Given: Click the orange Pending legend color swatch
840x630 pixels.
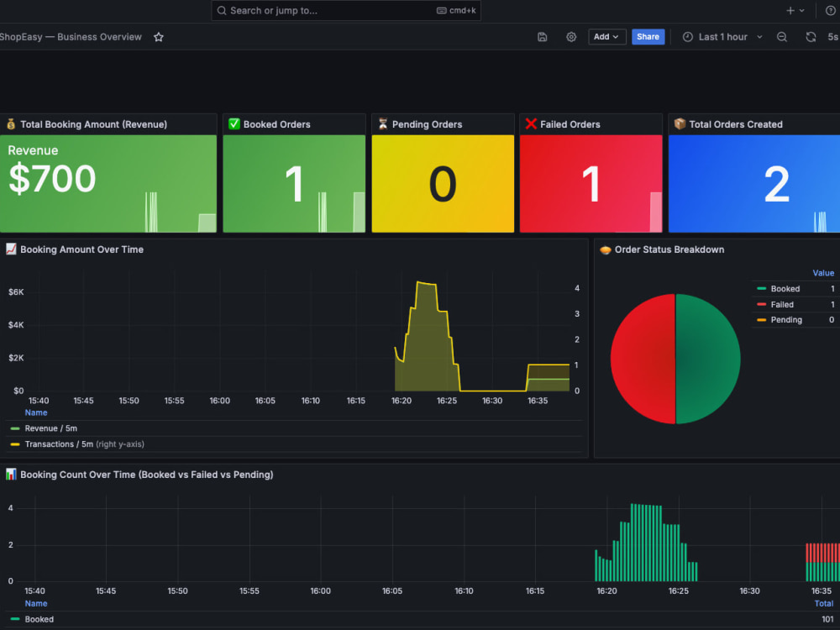Looking at the screenshot, I should coord(761,320).
